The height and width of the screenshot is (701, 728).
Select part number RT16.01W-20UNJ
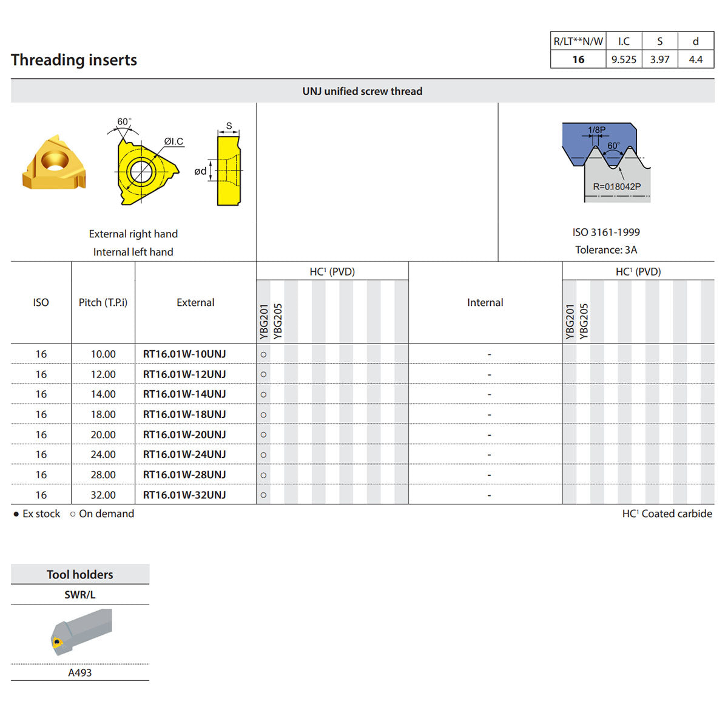(184, 435)
